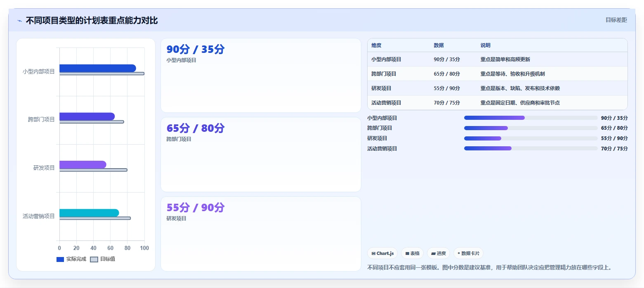The height and width of the screenshot is (288, 644).
Task: Toggle the 目标值 legend item
Action: 103,259
